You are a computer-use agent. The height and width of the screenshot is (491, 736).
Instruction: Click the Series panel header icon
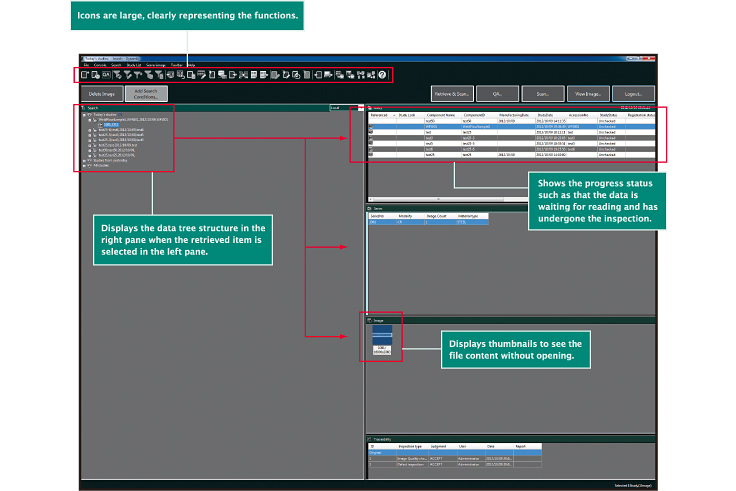(370, 208)
